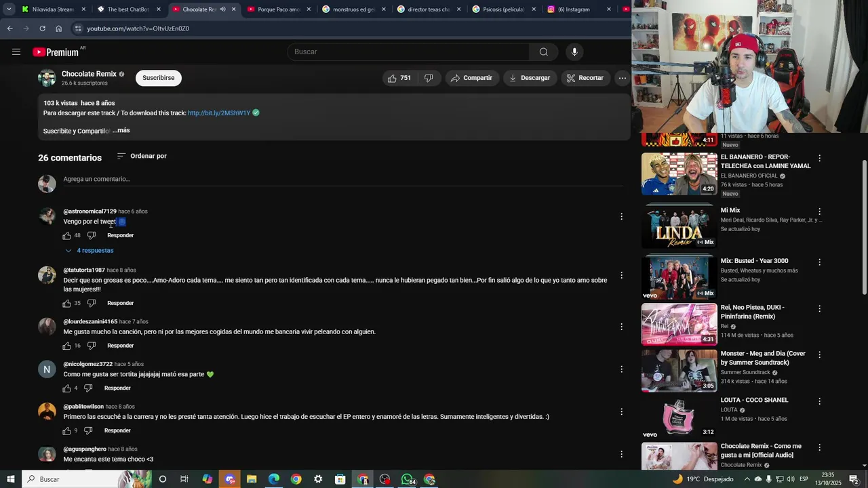Switch to Porque Paco amo tab
This screenshot has height=488, width=868.
click(x=279, y=9)
